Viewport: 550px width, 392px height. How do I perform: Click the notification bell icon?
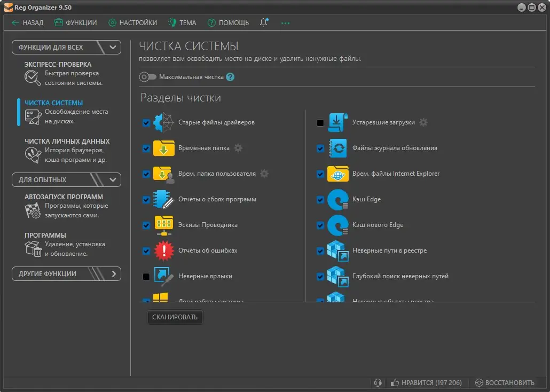(264, 22)
